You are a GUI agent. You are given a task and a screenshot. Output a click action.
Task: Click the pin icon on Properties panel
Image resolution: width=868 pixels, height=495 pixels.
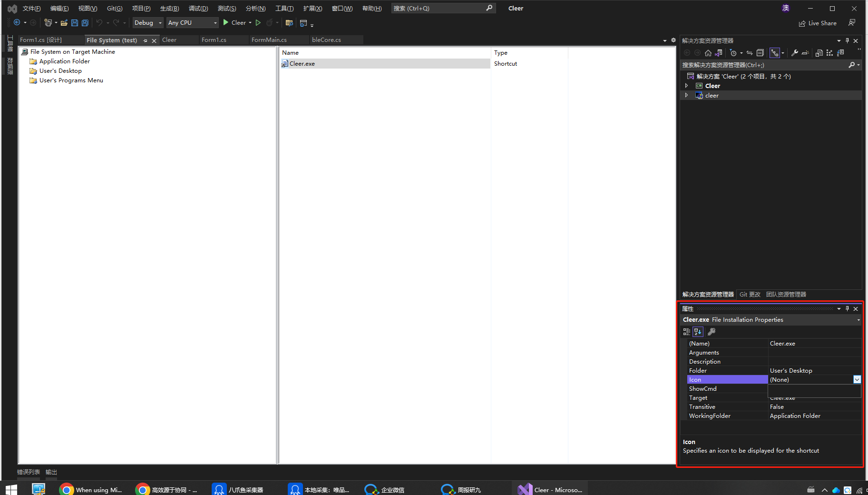click(847, 308)
